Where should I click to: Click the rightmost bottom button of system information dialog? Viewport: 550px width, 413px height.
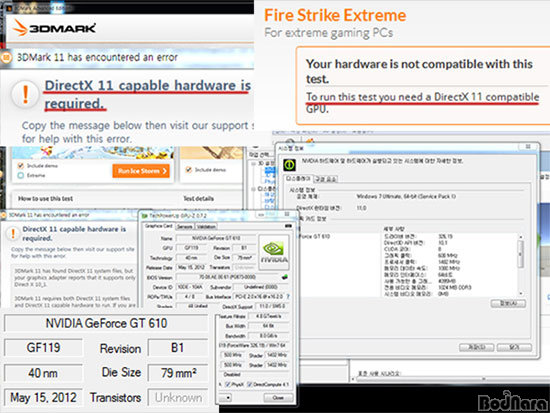tap(514, 347)
